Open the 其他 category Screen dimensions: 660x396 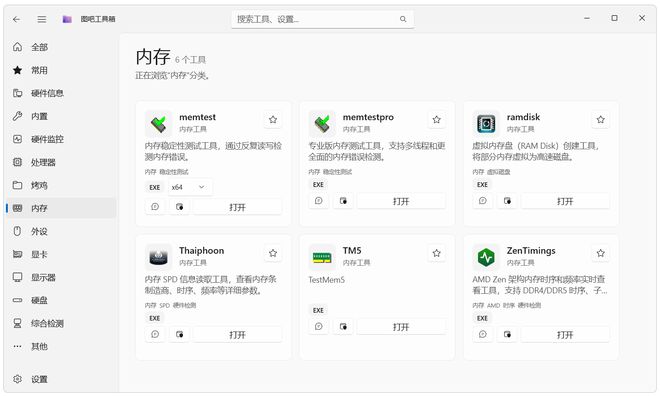[61, 346]
